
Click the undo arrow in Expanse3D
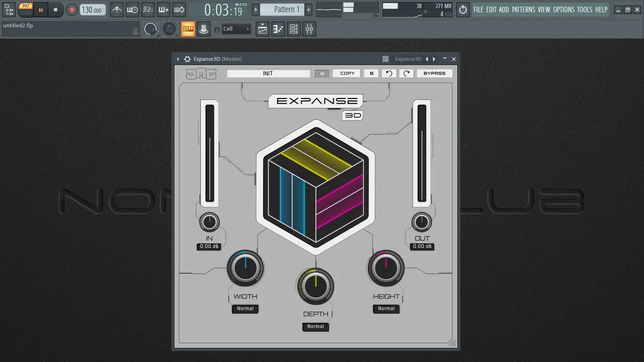pyautogui.click(x=388, y=73)
